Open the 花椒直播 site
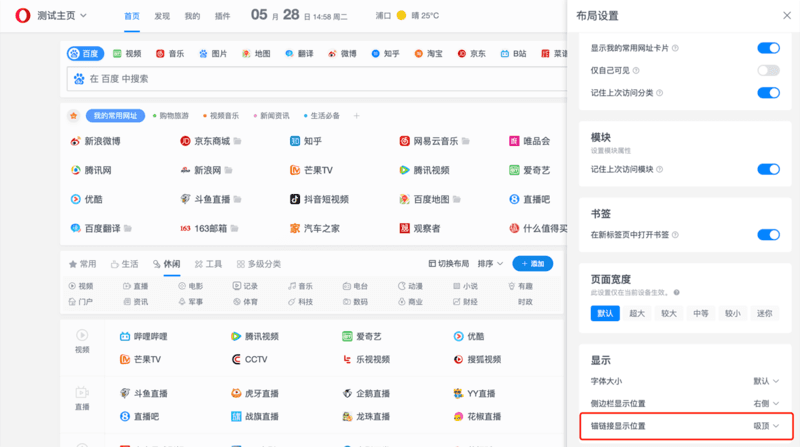The width and height of the screenshot is (800, 447). (478, 417)
